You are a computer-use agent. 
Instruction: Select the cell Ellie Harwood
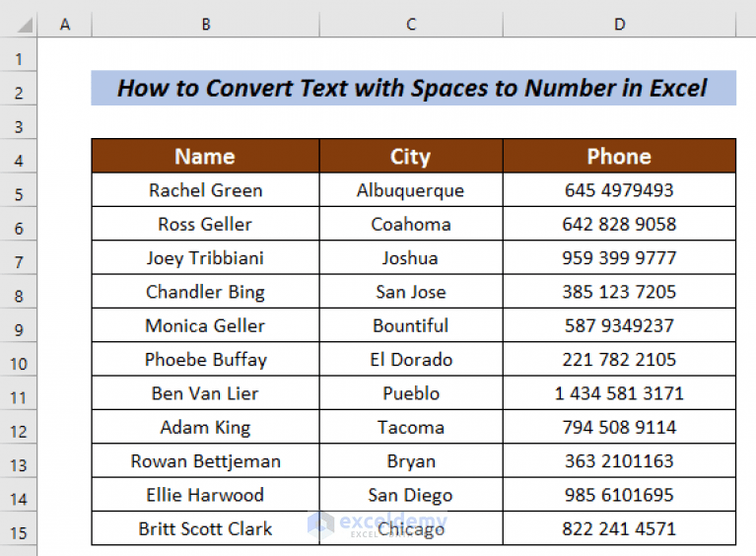click(205, 495)
